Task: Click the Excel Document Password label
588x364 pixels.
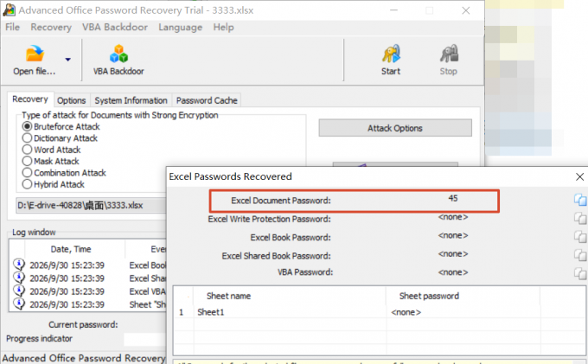Action: pyautogui.click(x=281, y=201)
